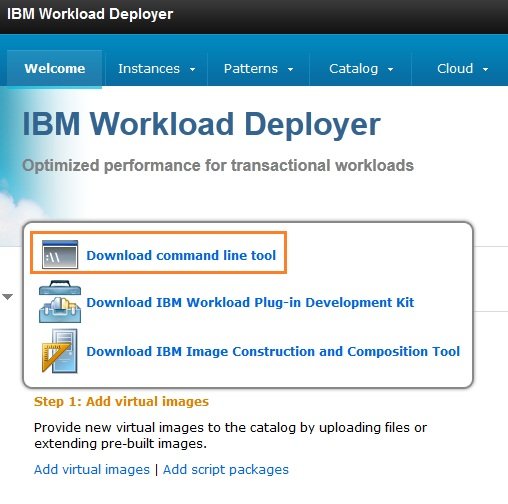The height and width of the screenshot is (504, 508).
Task: Click the Image Construction Tool ruler icon
Action: (60, 351)
